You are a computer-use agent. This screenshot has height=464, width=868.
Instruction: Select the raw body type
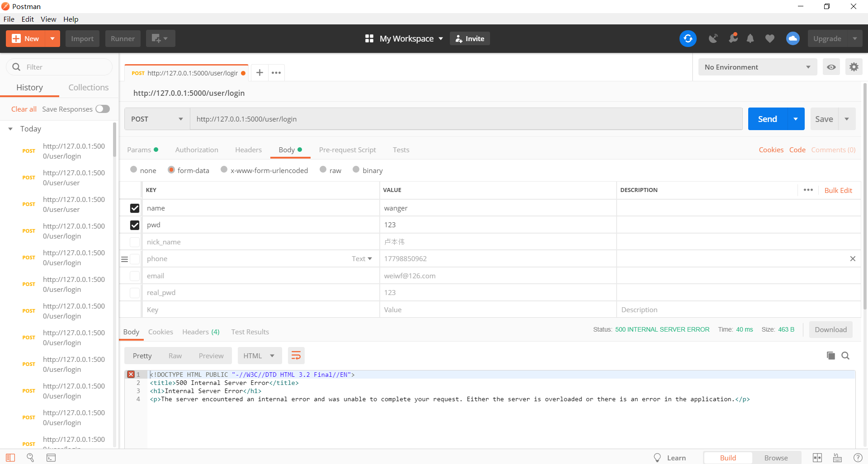point(323,169)
